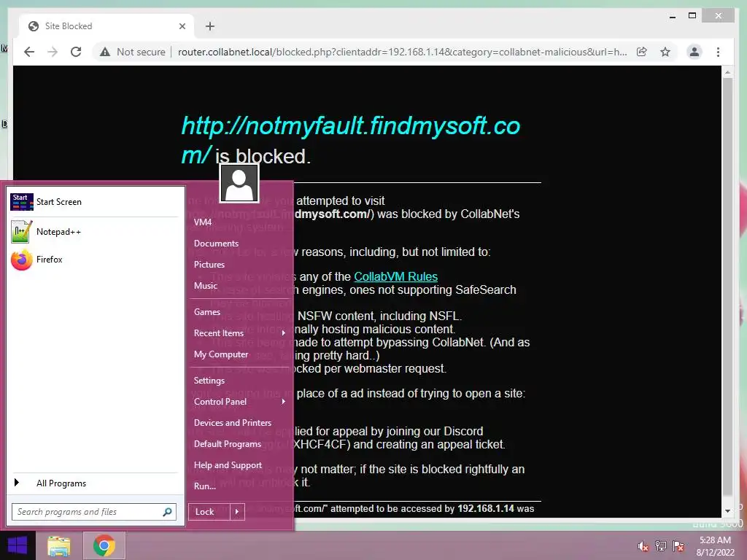This screenshot has height=560, width=747.
Task: Open Chrome three-dot menu
Action: click(718, 52)
